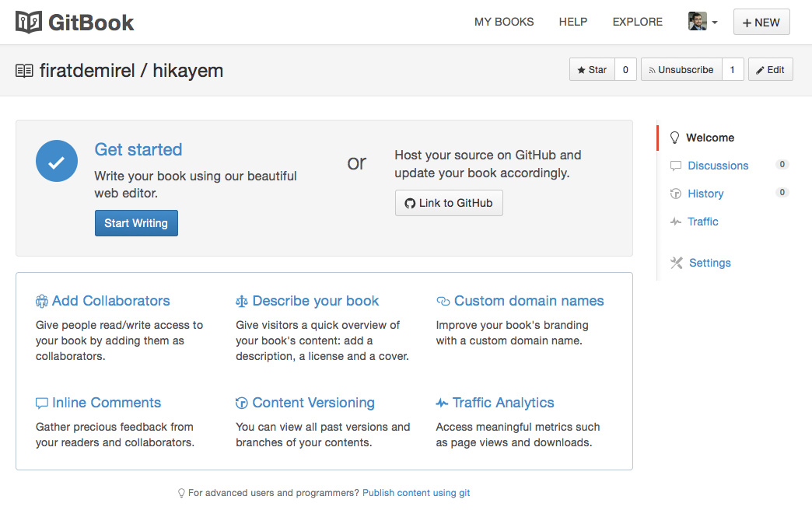Image resolution: width=812 pixels, height=517 pixels.
Task: Click the lightbulb icon beside advanced users note
Action: point(181,493)
